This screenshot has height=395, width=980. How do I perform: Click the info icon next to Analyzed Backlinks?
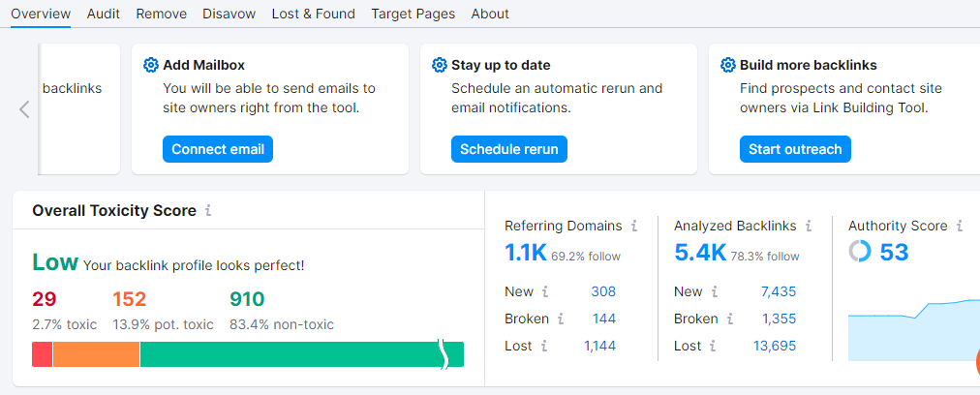pyautogui.click(x=809, y=226)
